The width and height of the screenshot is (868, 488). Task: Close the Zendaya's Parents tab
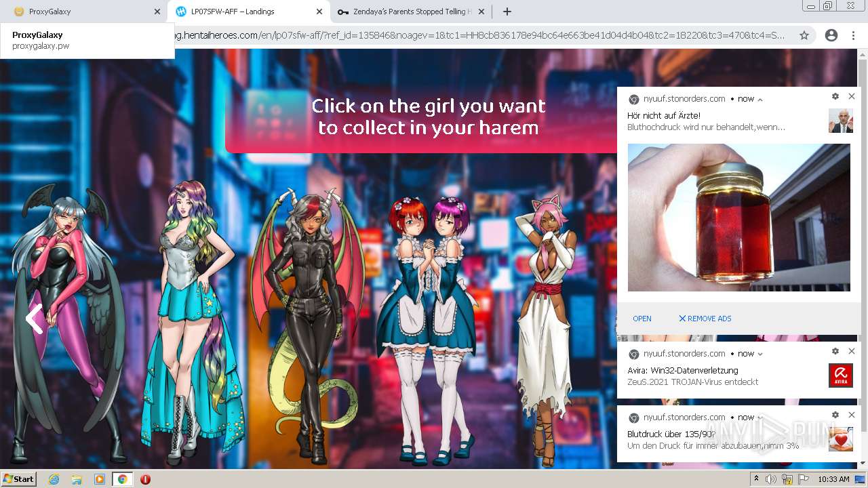point(481,12)
